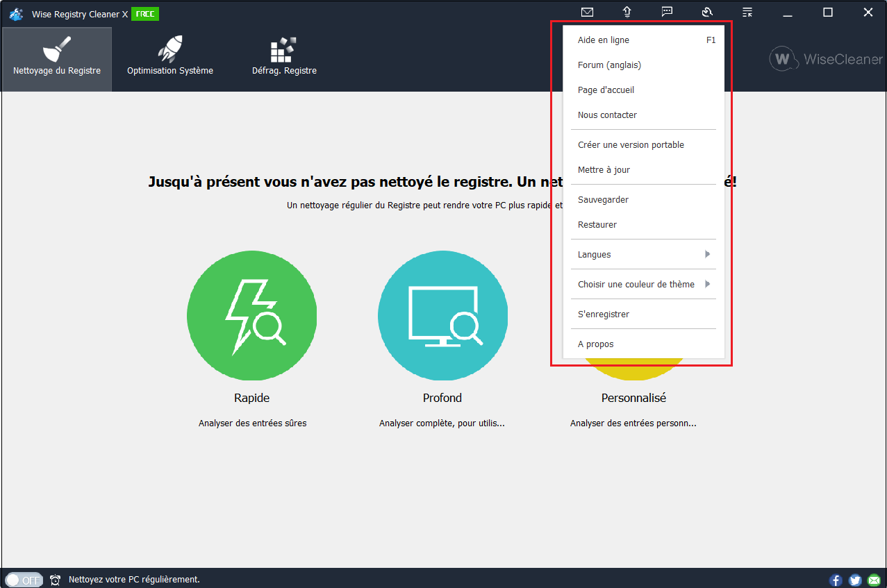Click the Rapide label
This screenshot has width=887, height=588.
pos(251,398)
